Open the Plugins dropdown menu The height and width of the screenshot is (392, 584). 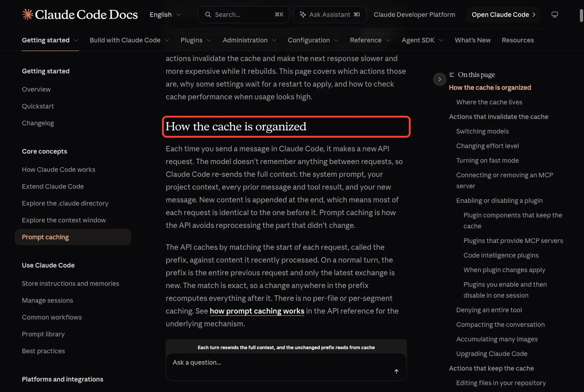tap(196, 40)
